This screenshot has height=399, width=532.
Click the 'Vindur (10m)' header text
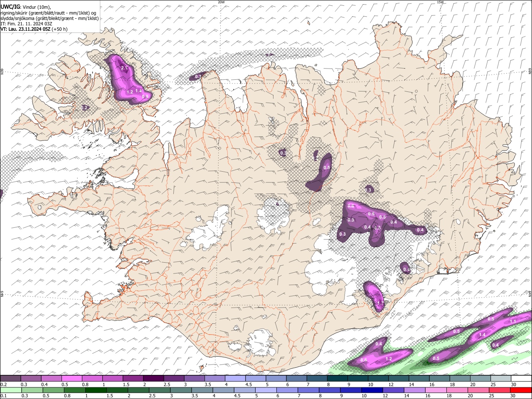[x=36, y=7]
